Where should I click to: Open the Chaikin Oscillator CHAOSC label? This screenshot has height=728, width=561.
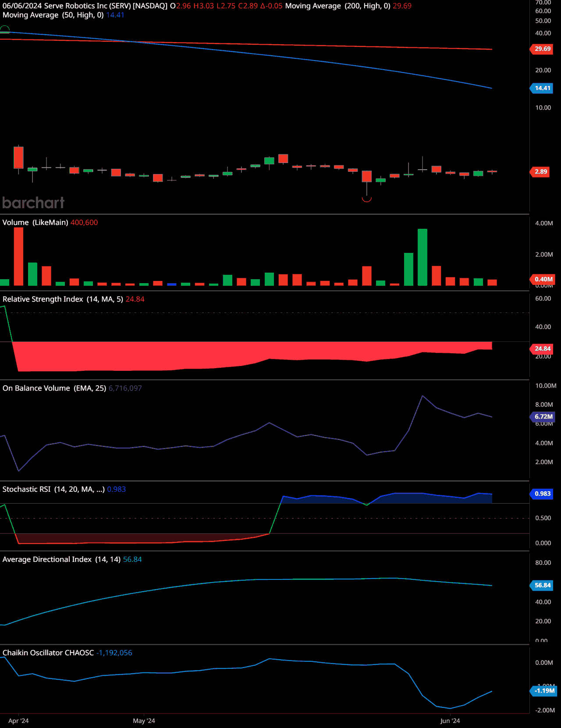coord(48,653)
